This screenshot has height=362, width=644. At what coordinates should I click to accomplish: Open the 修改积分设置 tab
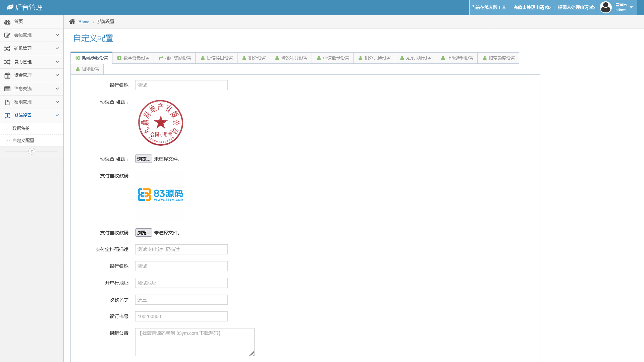pyautogui.click(x=291, y=58)
